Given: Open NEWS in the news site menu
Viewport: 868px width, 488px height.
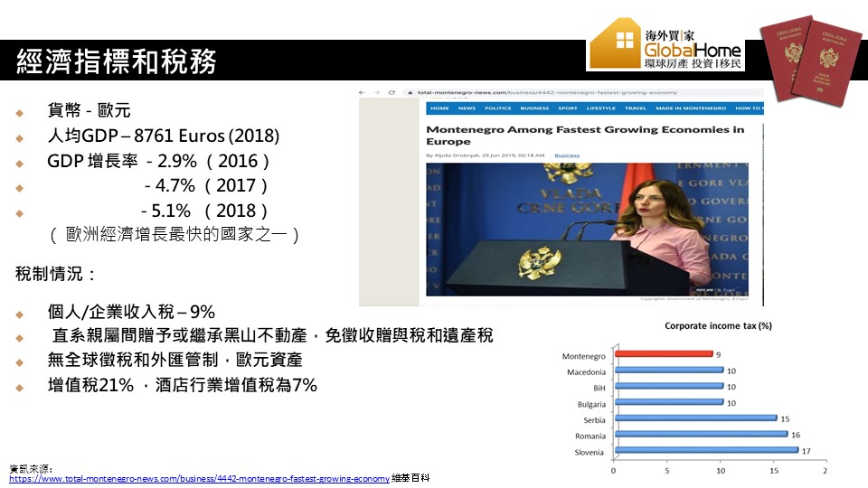Looking at the screenshot, I should [x=467, y=108].
